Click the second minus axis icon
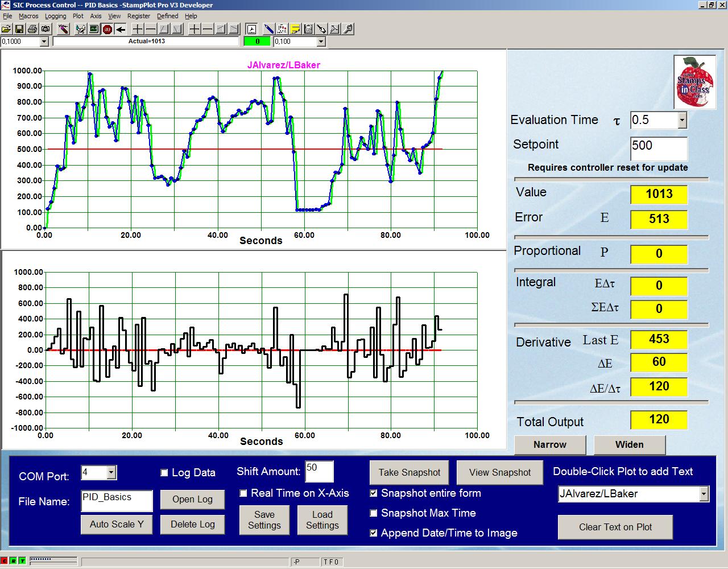The height and width of the screenshot is (569, 728). tap(208, 29)
